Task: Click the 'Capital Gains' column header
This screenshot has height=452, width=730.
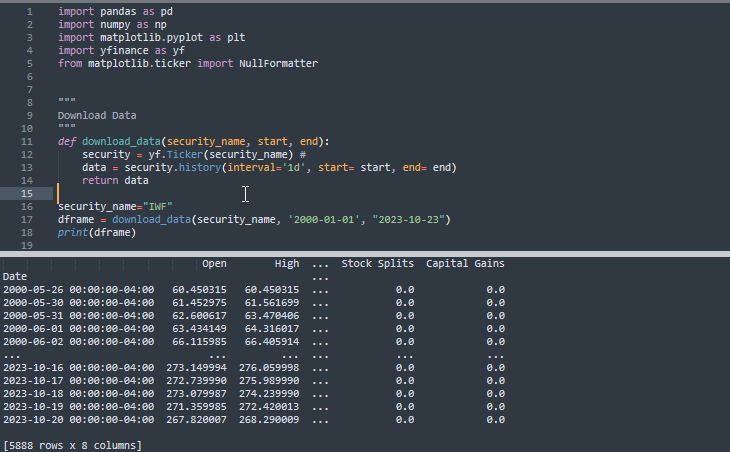Action: coord(465,264)
